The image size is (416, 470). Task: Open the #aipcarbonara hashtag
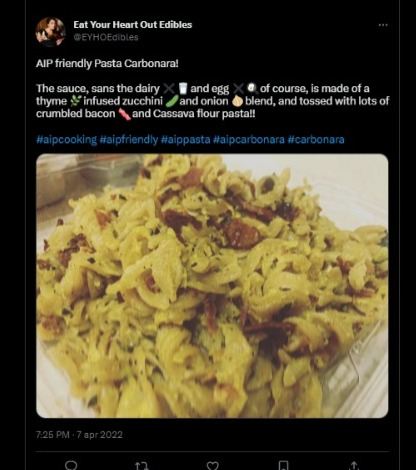click(x=249, y=139)
